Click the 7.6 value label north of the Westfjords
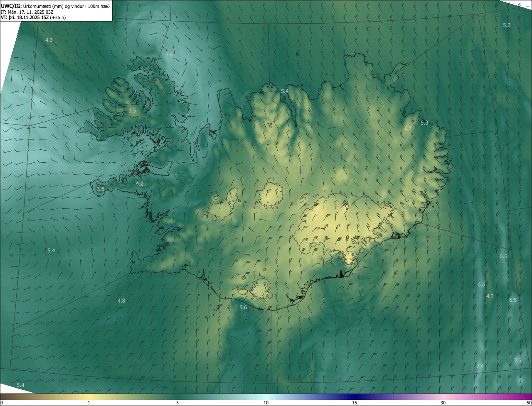The height and width of the screenshot is (406, 532). 169,54
